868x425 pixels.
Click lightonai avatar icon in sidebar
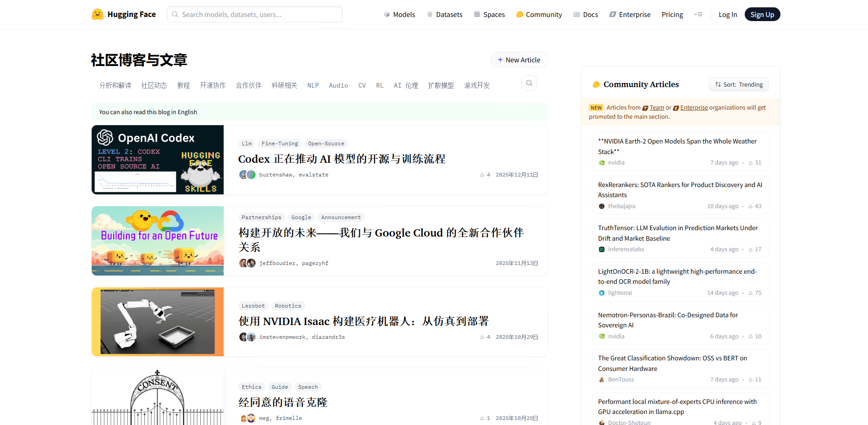pyautogui.click(x=602, y=293)
